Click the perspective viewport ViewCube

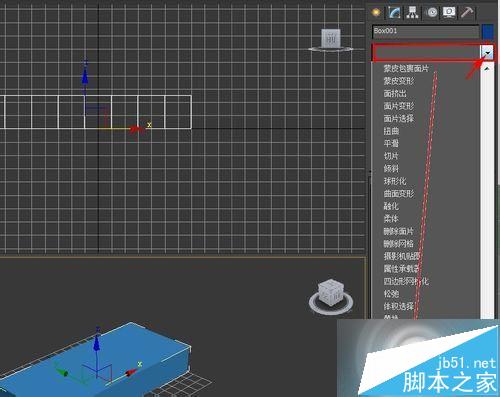point(331,293)
